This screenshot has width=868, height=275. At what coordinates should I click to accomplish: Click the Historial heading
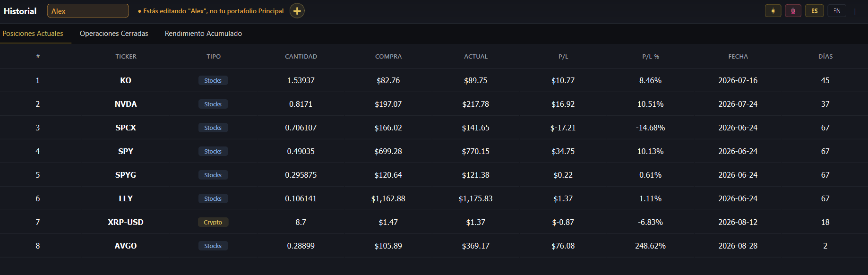coord(20,11)
